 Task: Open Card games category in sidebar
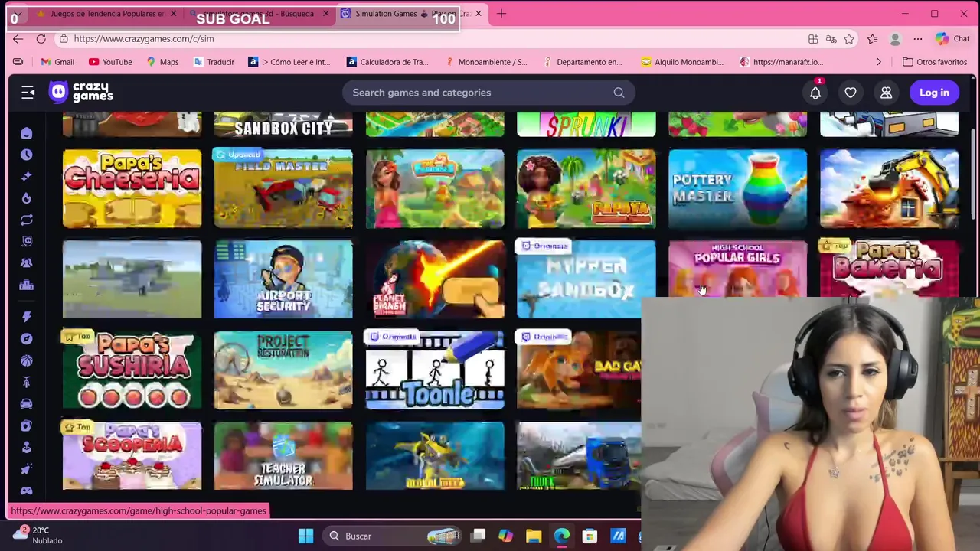click(x=27, y=425)
